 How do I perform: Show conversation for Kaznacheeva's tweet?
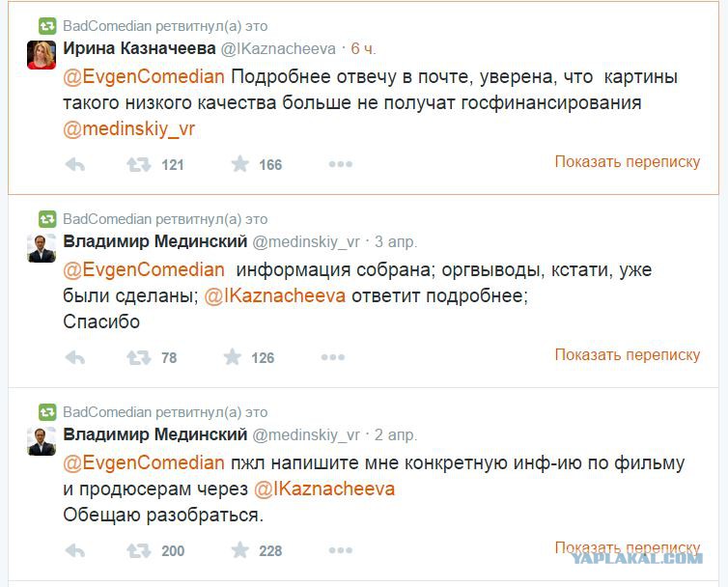pyautogui.click(x=628, y=161)
